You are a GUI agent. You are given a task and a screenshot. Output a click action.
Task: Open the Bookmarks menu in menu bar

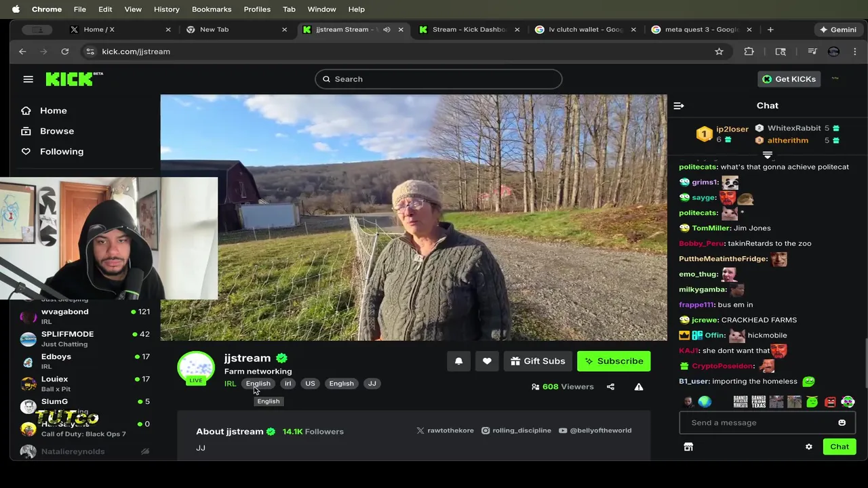tap(212, 9)
